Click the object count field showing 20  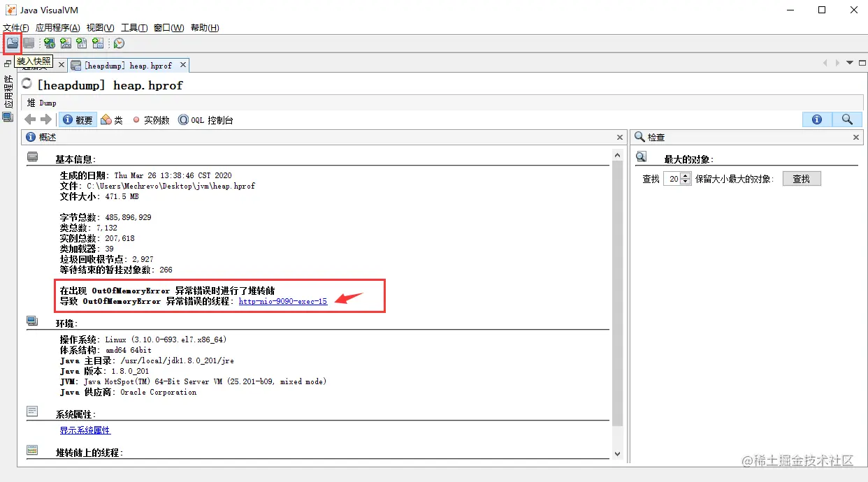click(x=672, y=179)
